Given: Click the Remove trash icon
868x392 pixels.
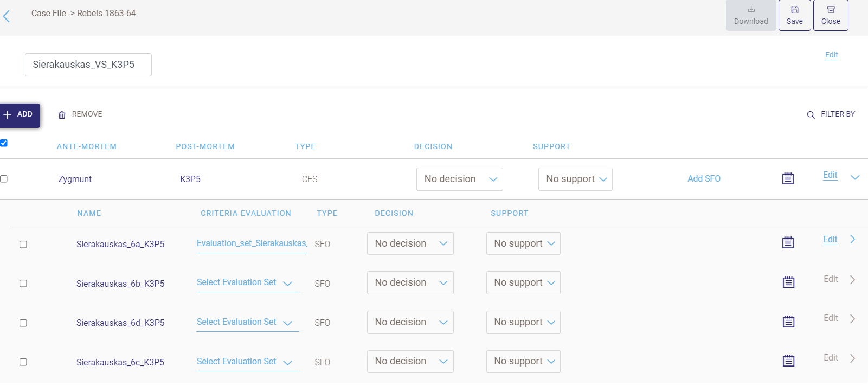Looking at the screenshot, I should [x=62, y=115].
